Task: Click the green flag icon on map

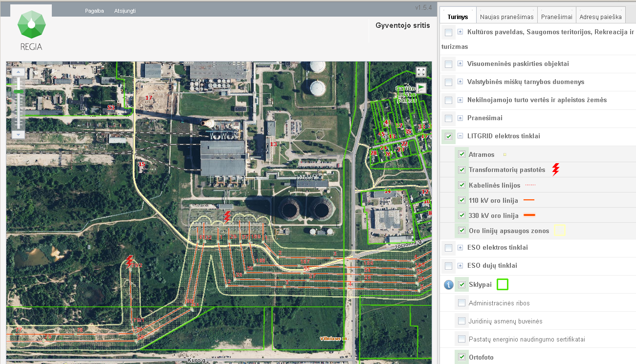Action: tap(421, 87)
